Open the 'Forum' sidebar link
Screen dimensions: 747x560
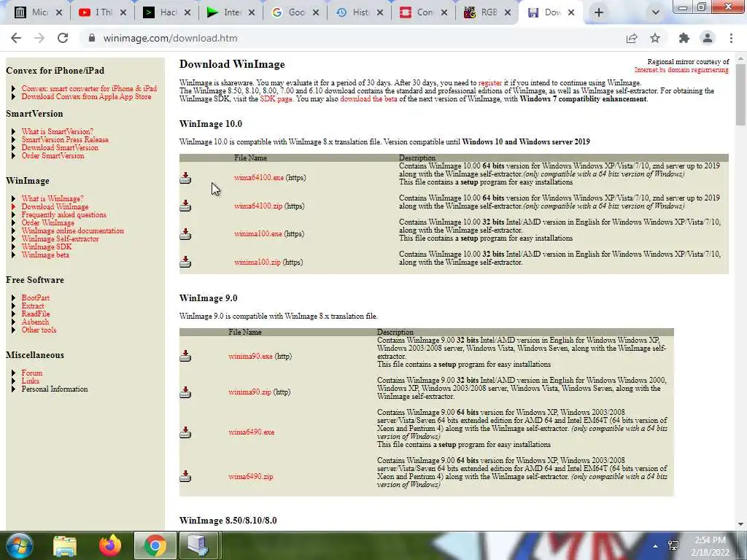(x=32, y=373)
